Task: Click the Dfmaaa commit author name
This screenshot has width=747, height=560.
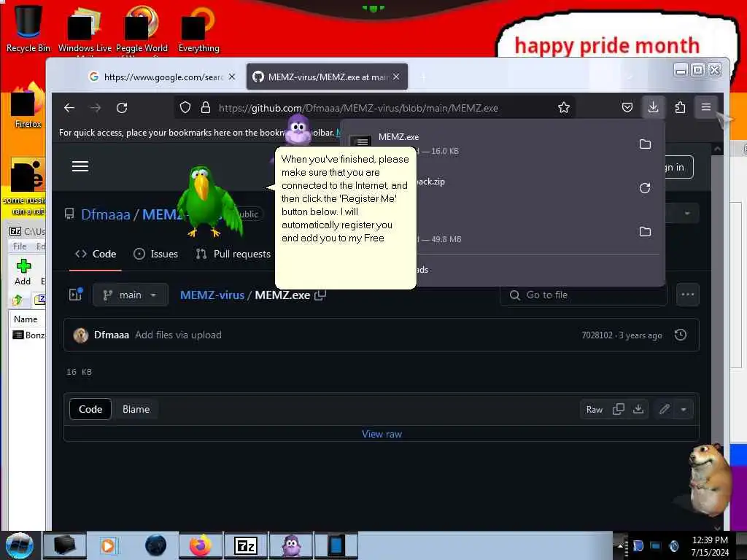Action: click(112, 335)
